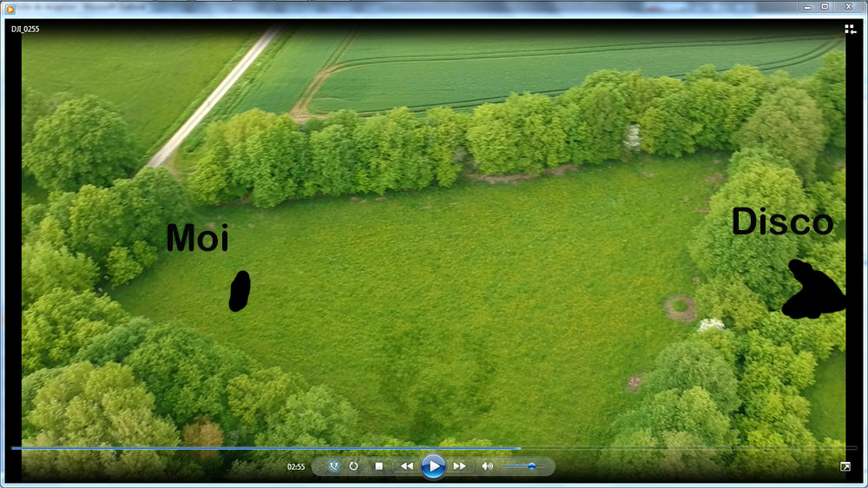
Task: Click the 'Moi' label in video
Action: [197, 238]
